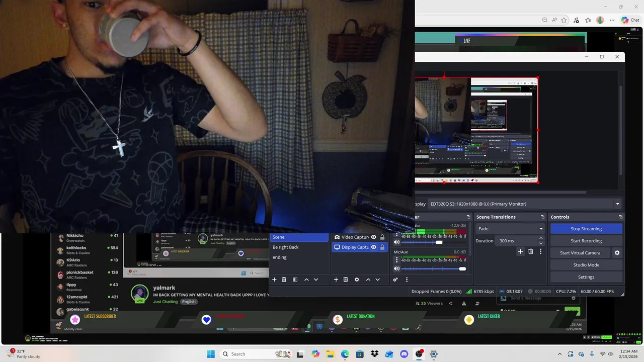This screenshot has width=644, height=362.
Task: Click browser zoom-out magnifier icon
Action: coord(545,20)
